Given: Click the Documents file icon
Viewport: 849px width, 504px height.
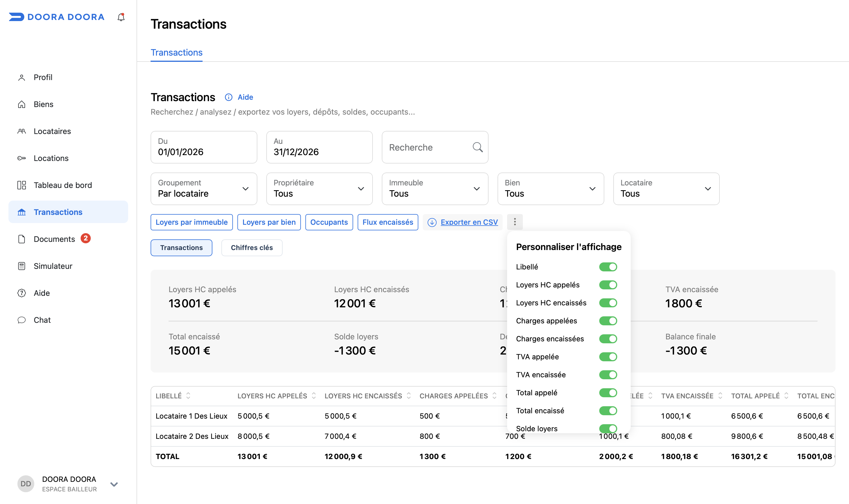Looking at the screenshot, I should click(x=22, y=239).
